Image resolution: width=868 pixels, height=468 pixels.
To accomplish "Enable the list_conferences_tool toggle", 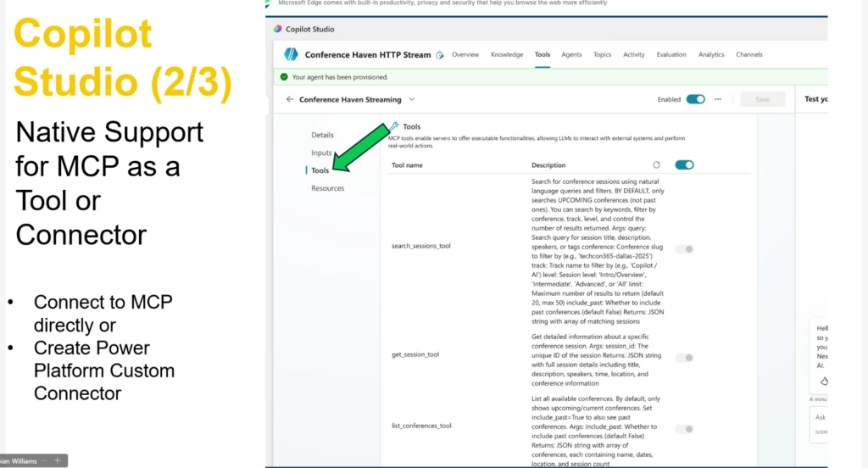I will point(685,429).
